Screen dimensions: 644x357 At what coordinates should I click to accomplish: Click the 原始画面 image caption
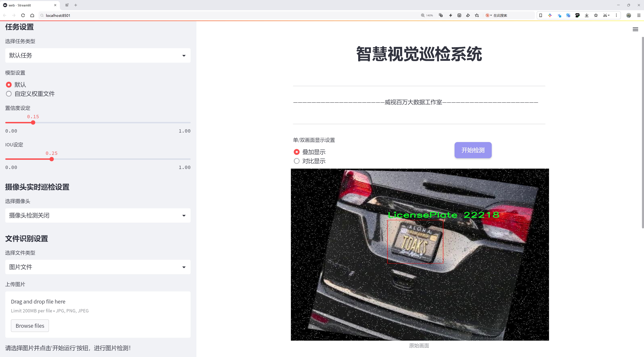click(x=419, y=346)
